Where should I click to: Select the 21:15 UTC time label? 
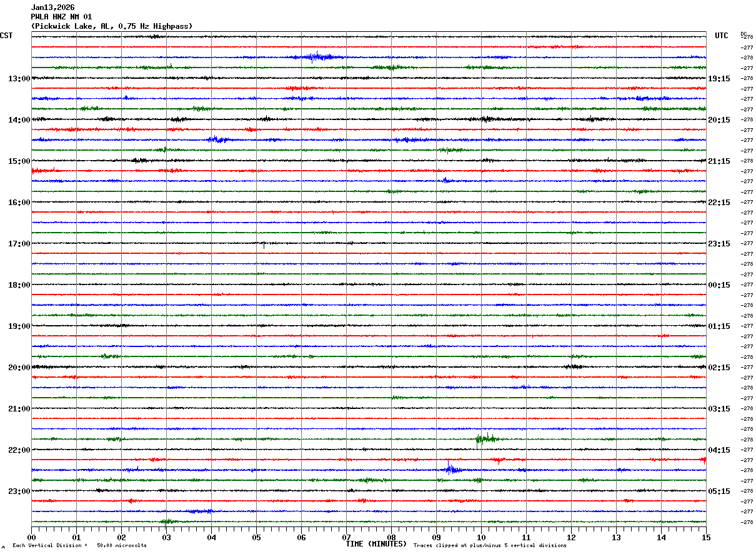click(719, 161)
